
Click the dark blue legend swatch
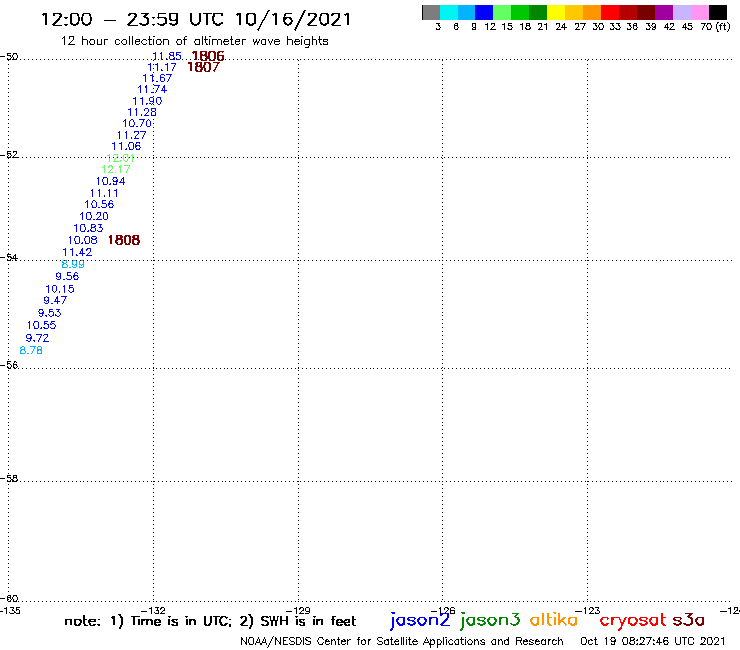click(484, 12)
